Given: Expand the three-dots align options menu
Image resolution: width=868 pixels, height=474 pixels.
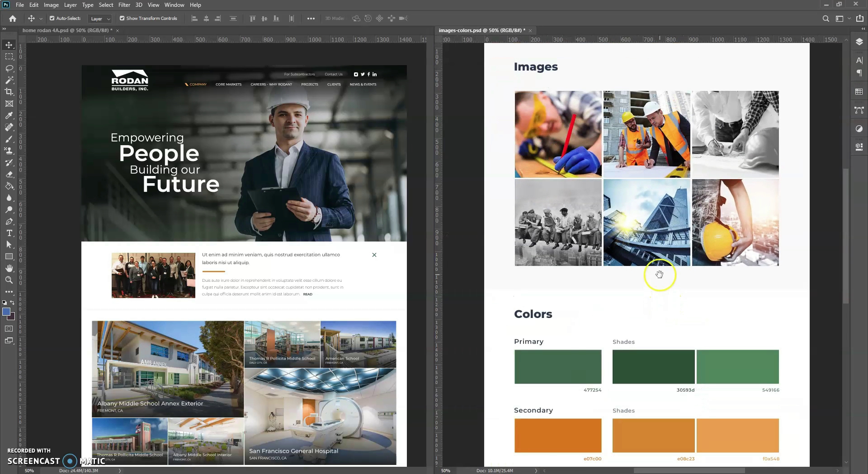Looking at the screenshot, I should (311, 19).
